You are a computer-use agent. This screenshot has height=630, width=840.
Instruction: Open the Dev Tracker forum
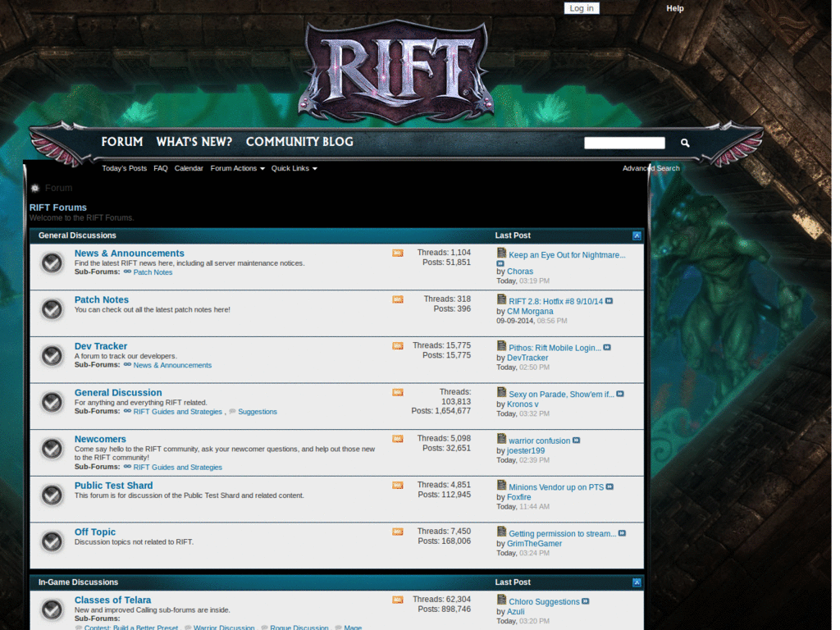coord(101,346)
